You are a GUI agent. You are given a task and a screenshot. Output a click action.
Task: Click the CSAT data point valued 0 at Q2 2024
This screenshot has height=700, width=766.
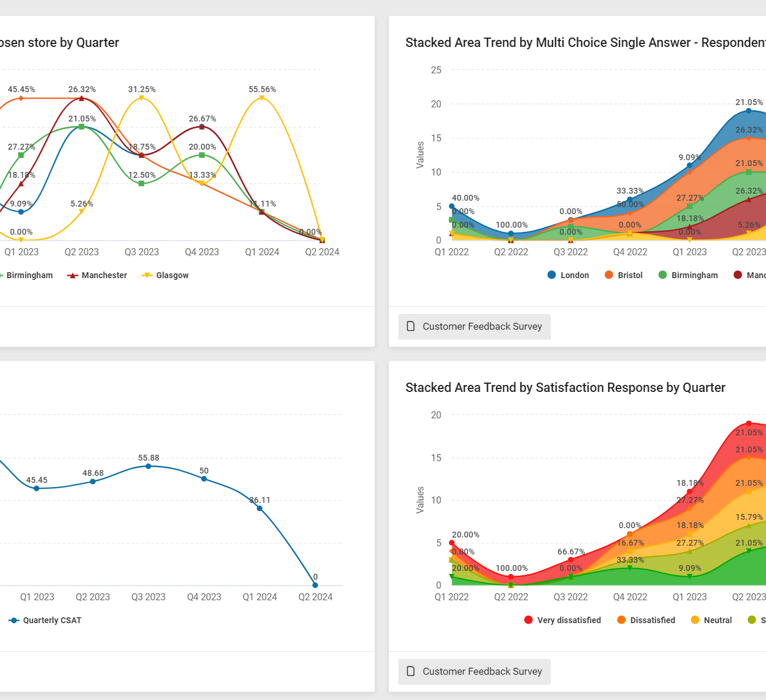coord(315,585)
